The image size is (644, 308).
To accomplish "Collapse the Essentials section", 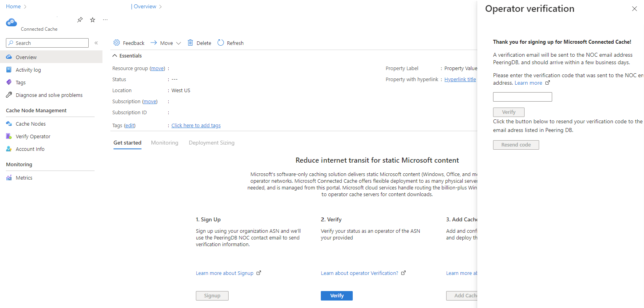I will point(115,56).
